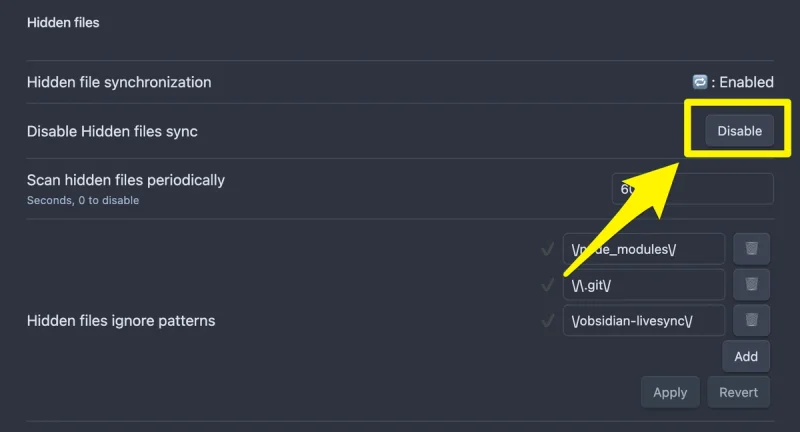The width and height of the screenshot is (800, 432).
Task: Click the Hidden file synchronization label
Action: [119, 82]
